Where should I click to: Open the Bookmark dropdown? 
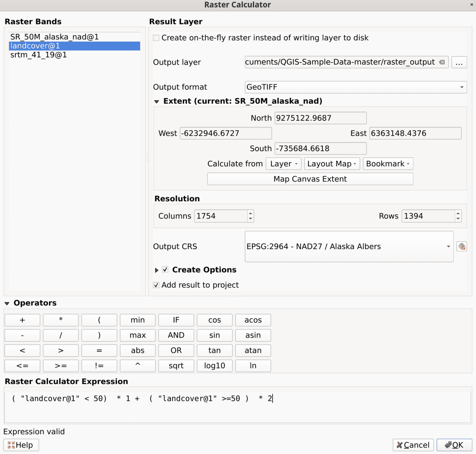388,164
